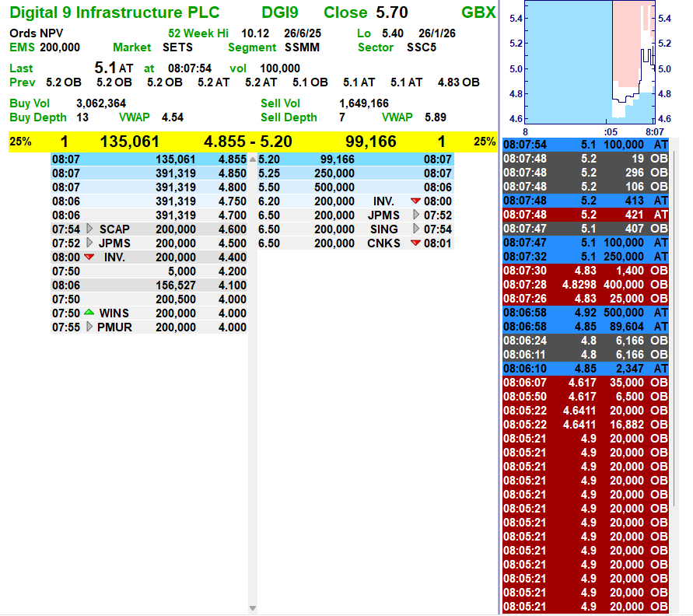Click the green up arrow beside WINS
The width and height of the screenshot is (693, 616).
89,313
